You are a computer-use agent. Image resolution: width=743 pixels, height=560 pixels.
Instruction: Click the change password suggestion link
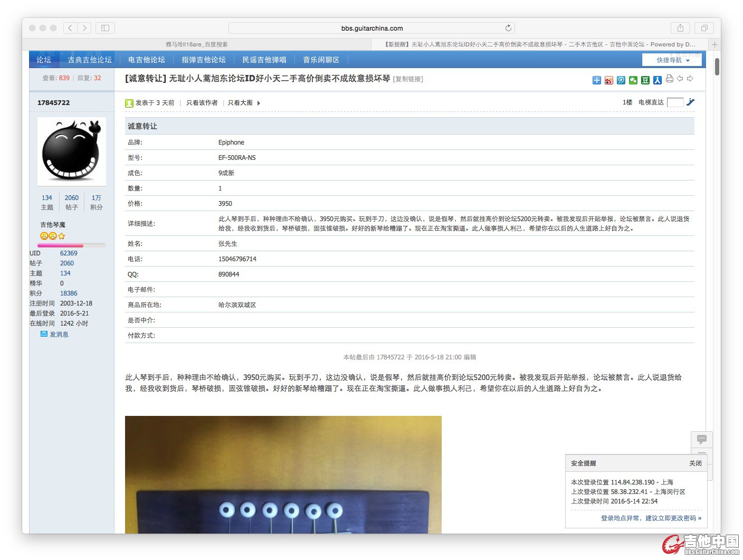click(x=651, y=518)
